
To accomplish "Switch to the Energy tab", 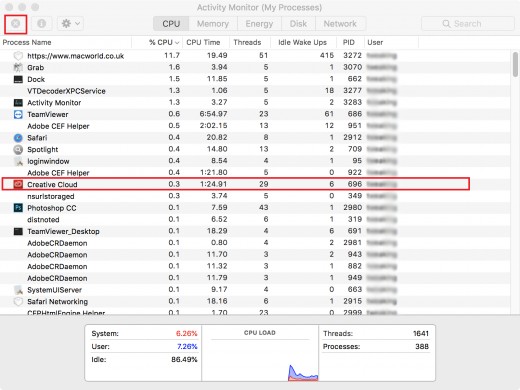I will click(x=259, y=24).
